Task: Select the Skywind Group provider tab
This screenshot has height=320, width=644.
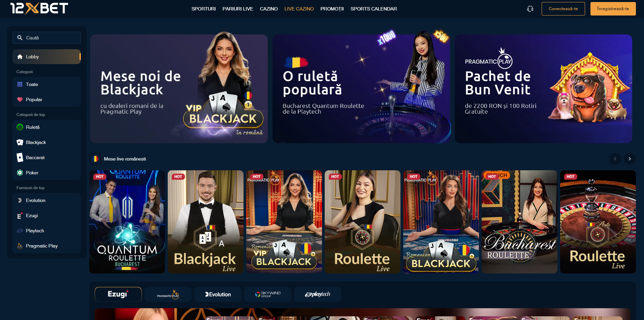Action: coord(268,294)
